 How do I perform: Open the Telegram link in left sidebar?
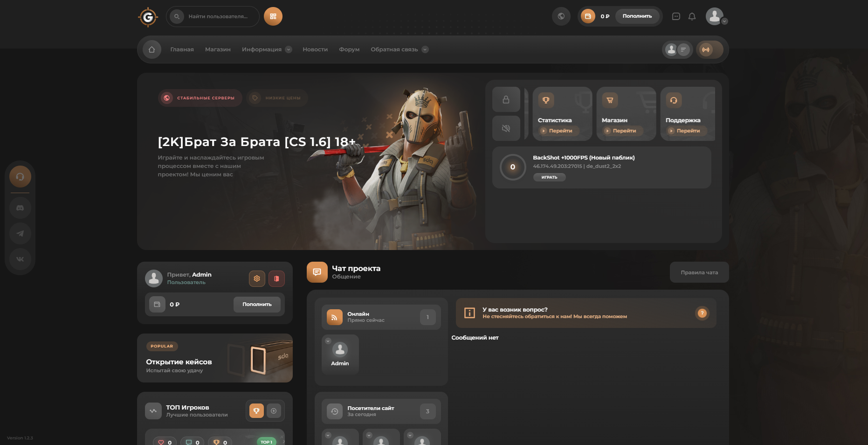pyautogui.click(x=20, y=233)
